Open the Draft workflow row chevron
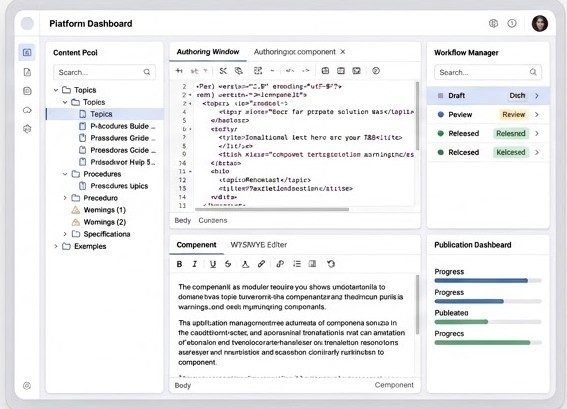The image size is (567, 409). (x=537, y=95)
